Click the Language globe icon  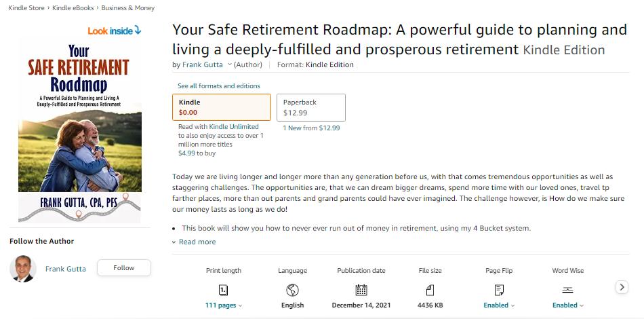click(x=292, y=290)
